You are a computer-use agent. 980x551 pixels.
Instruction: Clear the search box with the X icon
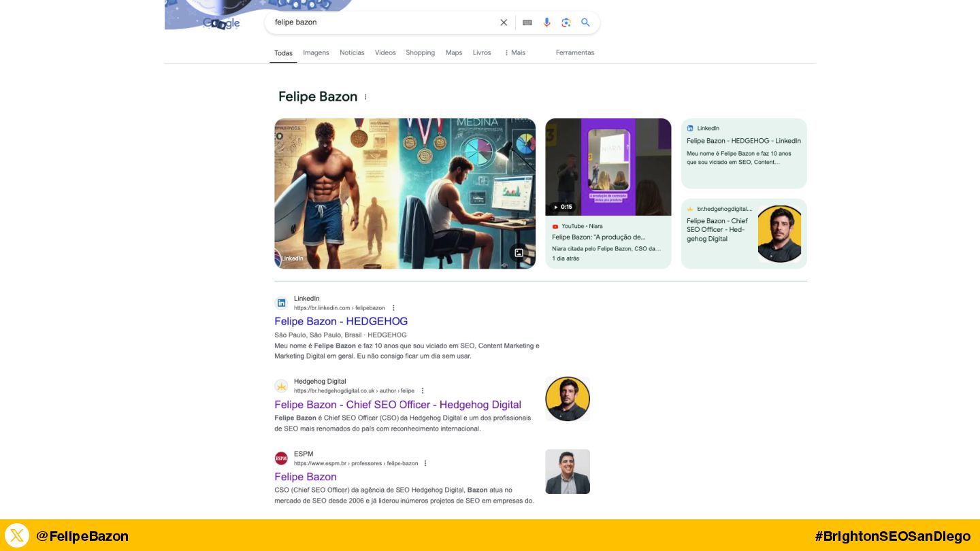[504, 22]
